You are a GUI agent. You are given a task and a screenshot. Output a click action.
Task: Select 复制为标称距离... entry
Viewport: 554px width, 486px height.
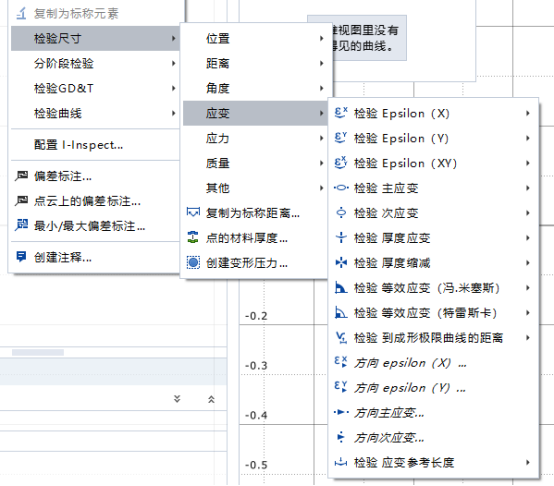[255, 213]
